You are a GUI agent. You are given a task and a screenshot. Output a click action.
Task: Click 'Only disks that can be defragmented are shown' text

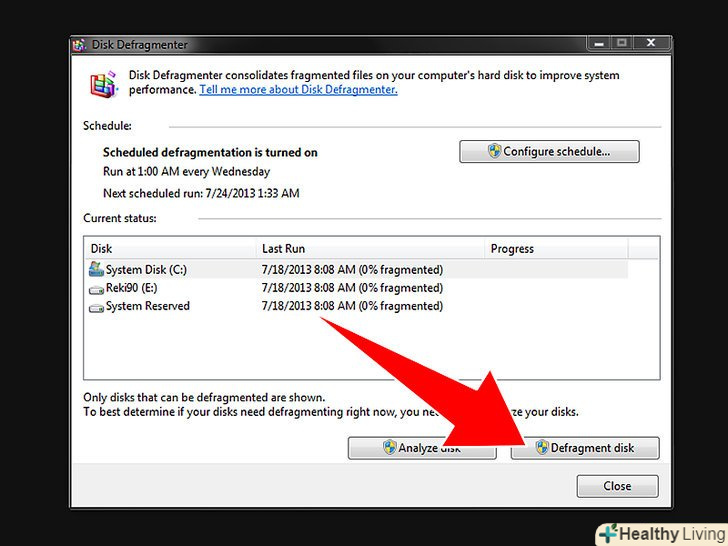tap(204, 397)
